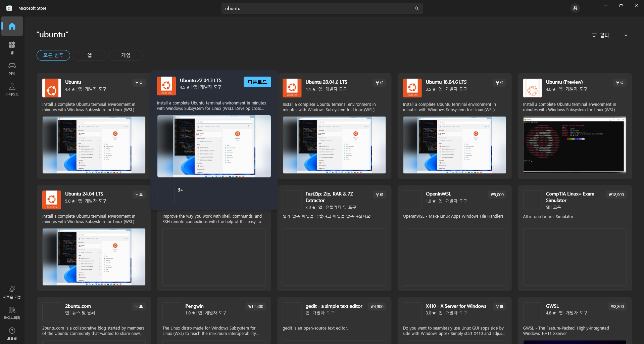The image size is (644, 344).
Task: Click the 4.5 star rating on Ubuntu 22.04.3
Action: pyautogui.click(x=185, y=87)
